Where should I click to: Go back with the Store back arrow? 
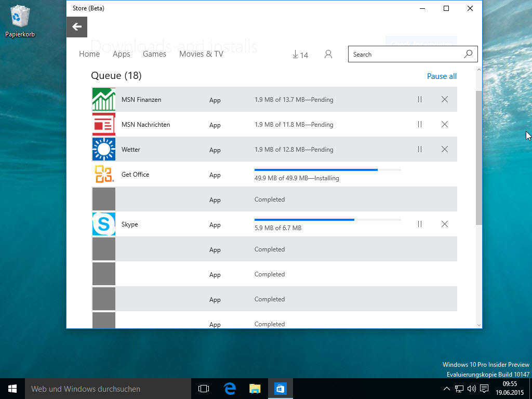pos(77,27)
